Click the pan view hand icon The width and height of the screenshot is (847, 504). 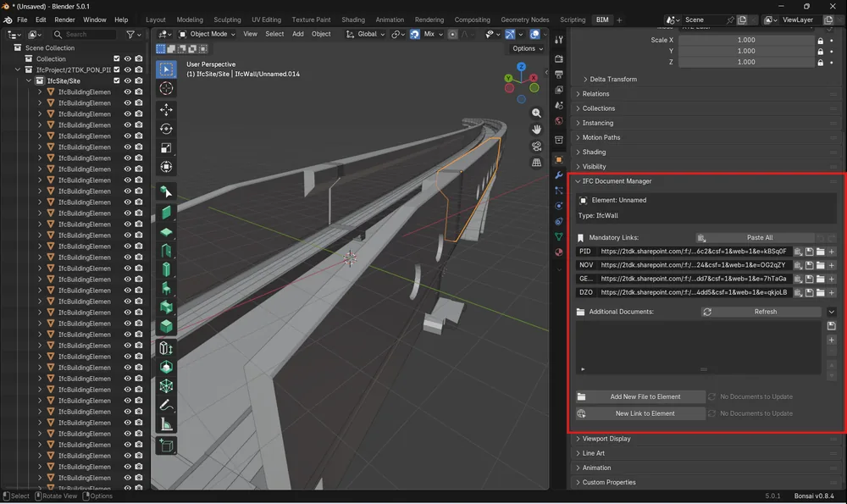click(536, 129)
